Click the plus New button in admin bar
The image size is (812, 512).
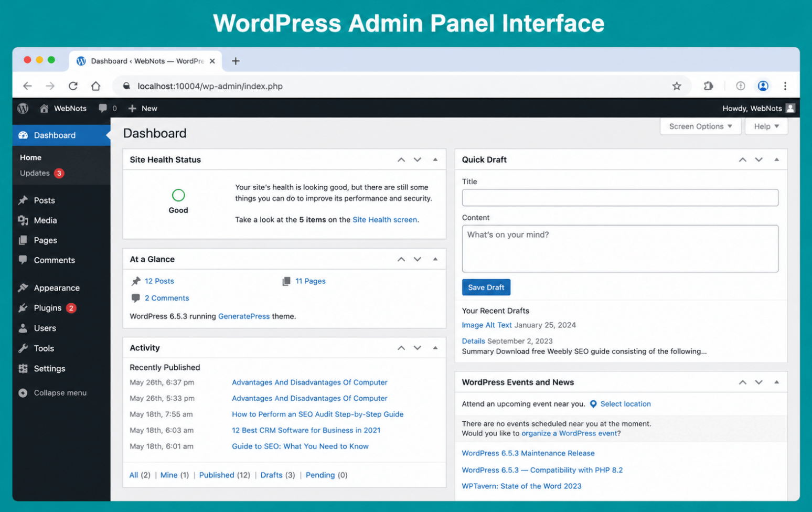(143, 109)
